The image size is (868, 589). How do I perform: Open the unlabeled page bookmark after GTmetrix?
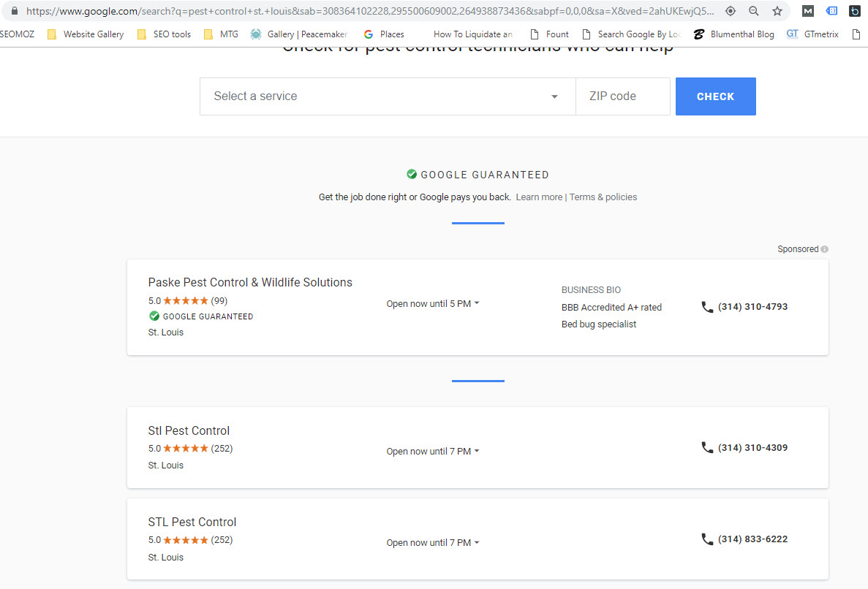click(x=856, y=34)
